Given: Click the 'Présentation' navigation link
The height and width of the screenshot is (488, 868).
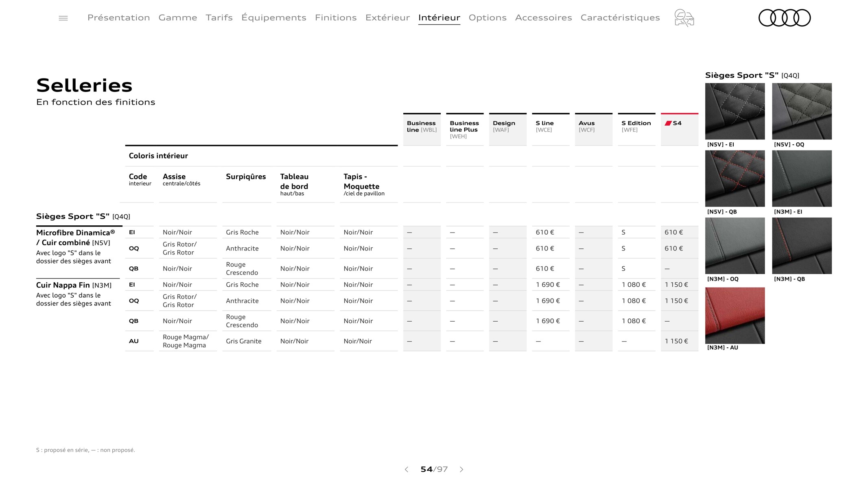Looking at the screenshot, I should coord(118,17).
